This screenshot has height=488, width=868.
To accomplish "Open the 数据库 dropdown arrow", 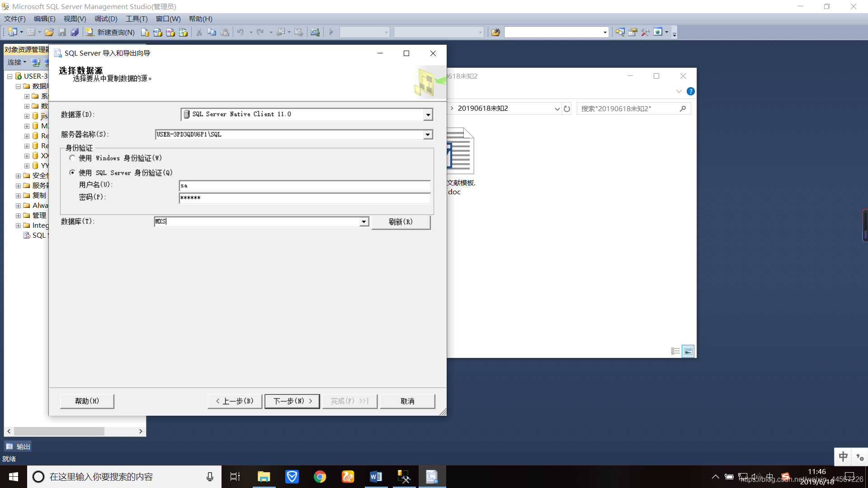I will (x=364, y=222).
